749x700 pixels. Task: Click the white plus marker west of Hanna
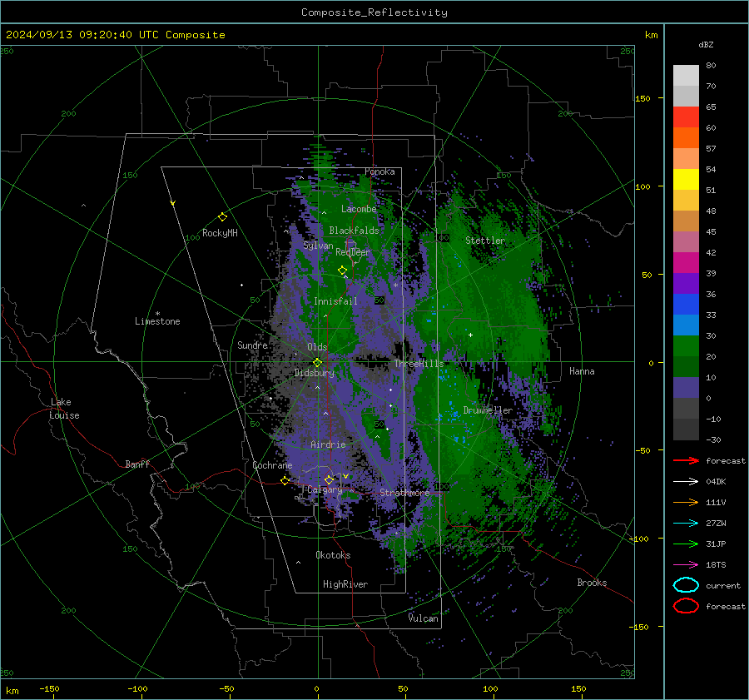tap(470, 335)
